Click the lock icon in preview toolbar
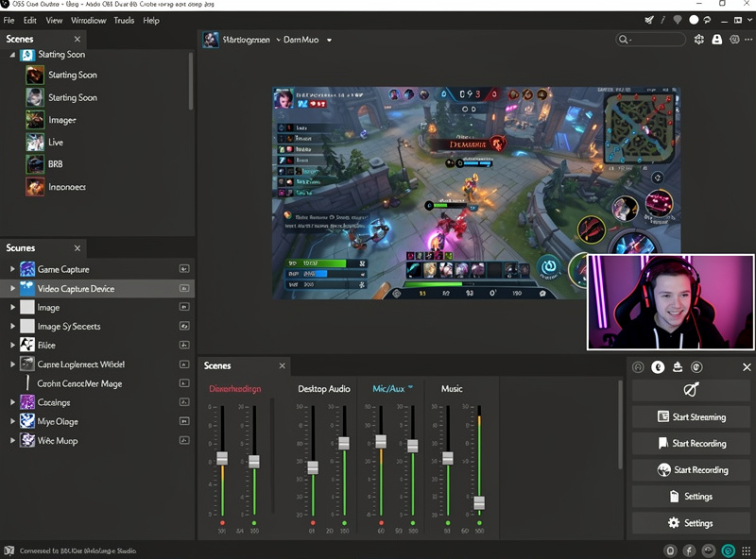 click(x=717, y=40)
